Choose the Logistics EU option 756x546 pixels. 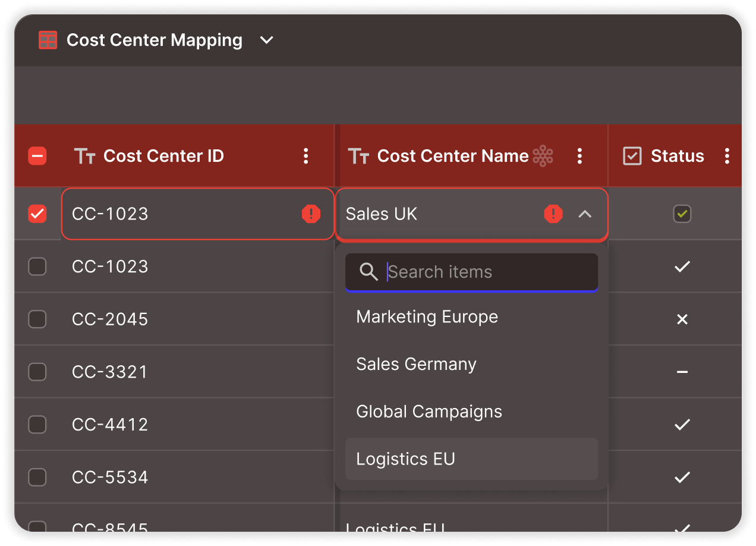[x=405, y=459]
